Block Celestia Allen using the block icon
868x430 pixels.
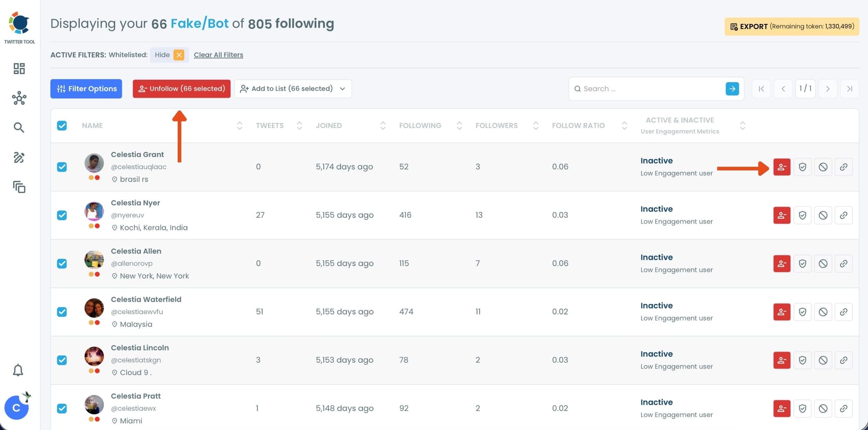coord(823,264)
